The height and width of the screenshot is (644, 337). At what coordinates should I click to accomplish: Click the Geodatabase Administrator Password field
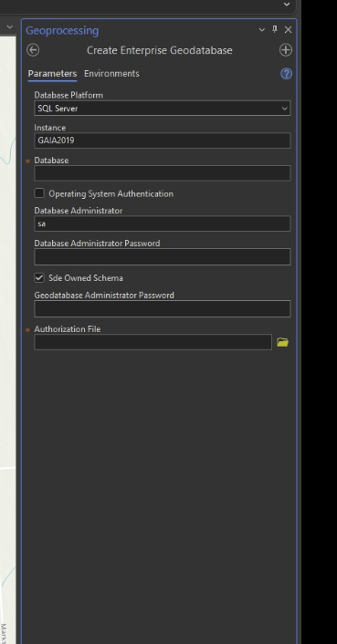coord(163,309)
